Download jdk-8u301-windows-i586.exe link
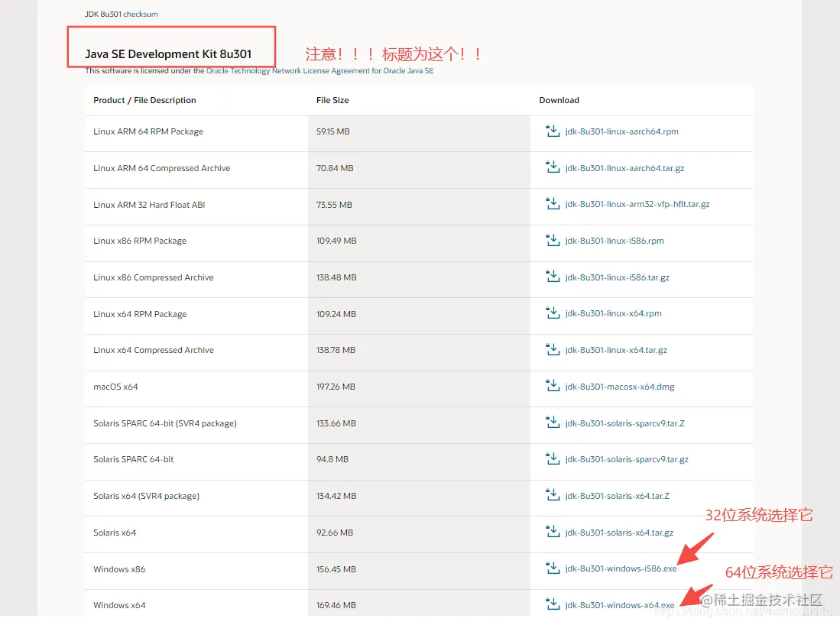The width and height of the screenshot is (840, 625). (x=621, y=568)
